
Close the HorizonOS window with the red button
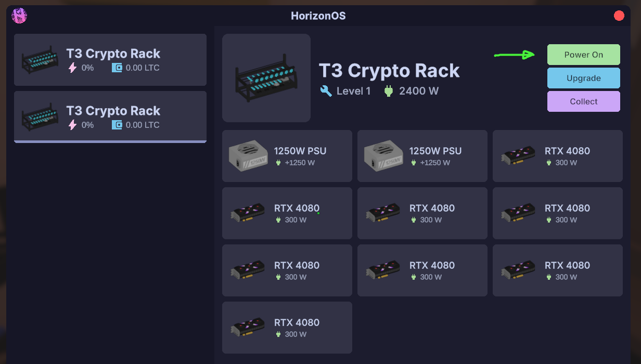click(619, 16)
